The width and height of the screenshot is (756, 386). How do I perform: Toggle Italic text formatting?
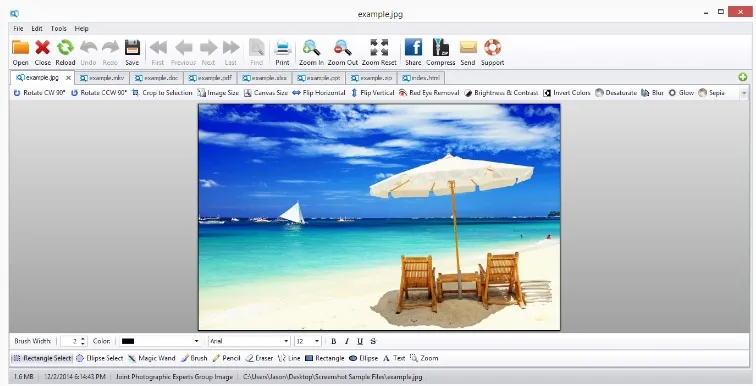click(x=347, y=341)
